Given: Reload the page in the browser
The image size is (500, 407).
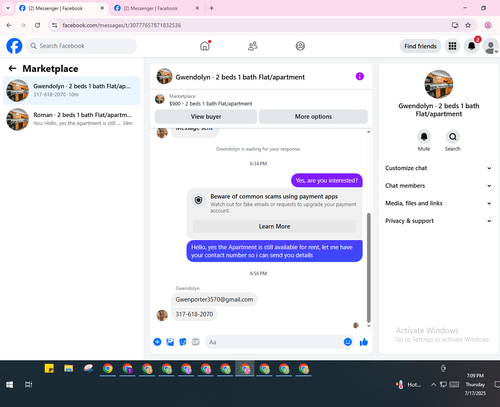Looking at the screenshot, I should (x=37, y=25).
